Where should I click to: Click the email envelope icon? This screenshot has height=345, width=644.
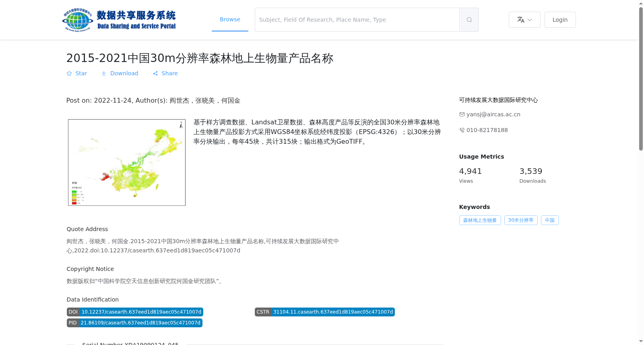click(x=462, y=114)
